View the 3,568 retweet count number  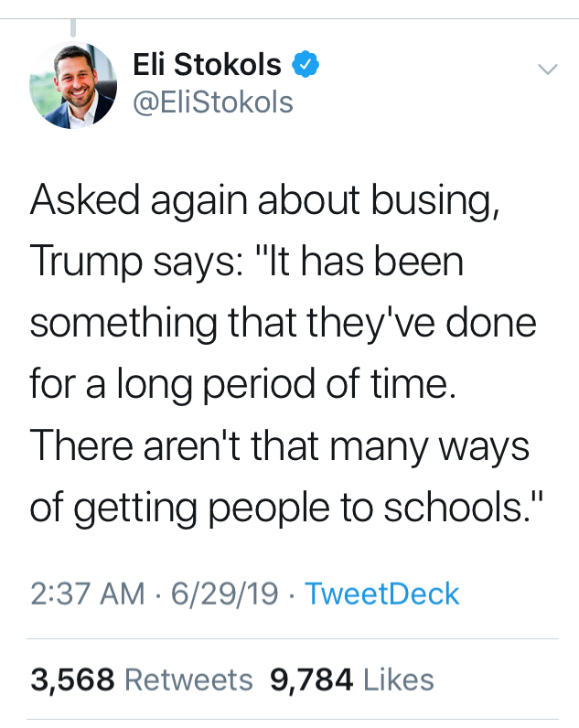pyautogui.click(x=72, y=680)
